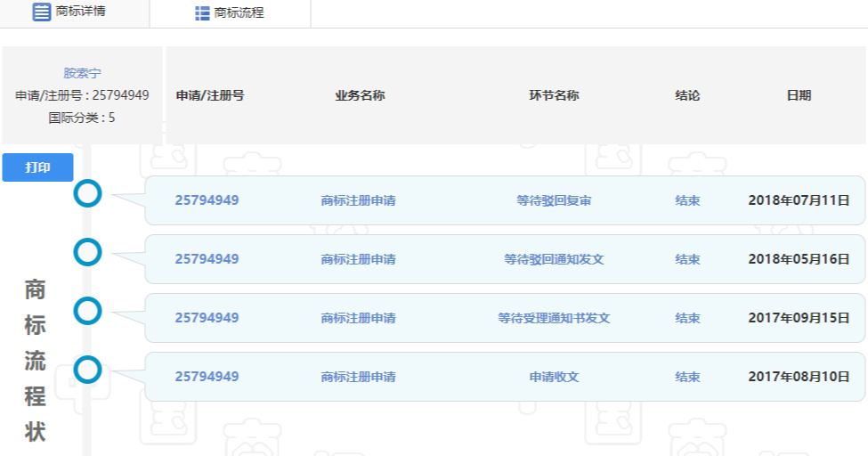The width and height of the screenshot is (868, 456).
Task: Click 等待受理通知书发文 stage name
Action: click(554, 318)
